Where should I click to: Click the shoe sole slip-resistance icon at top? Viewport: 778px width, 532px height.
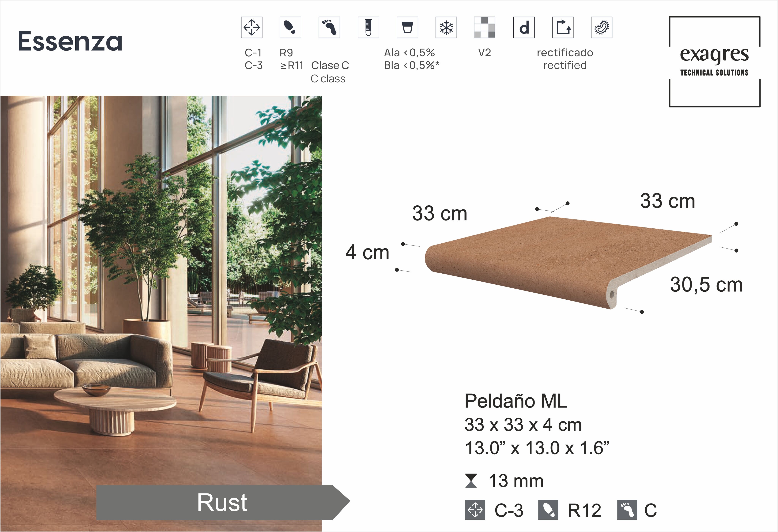pyautogui.click(x=290, y=28)
